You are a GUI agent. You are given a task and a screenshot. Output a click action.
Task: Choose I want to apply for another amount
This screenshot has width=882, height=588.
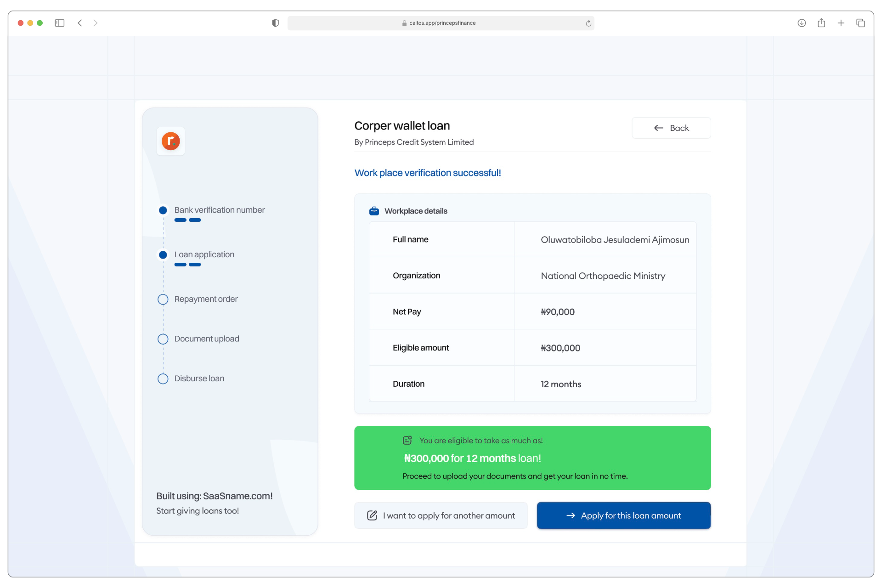click(x=441, y=515)
